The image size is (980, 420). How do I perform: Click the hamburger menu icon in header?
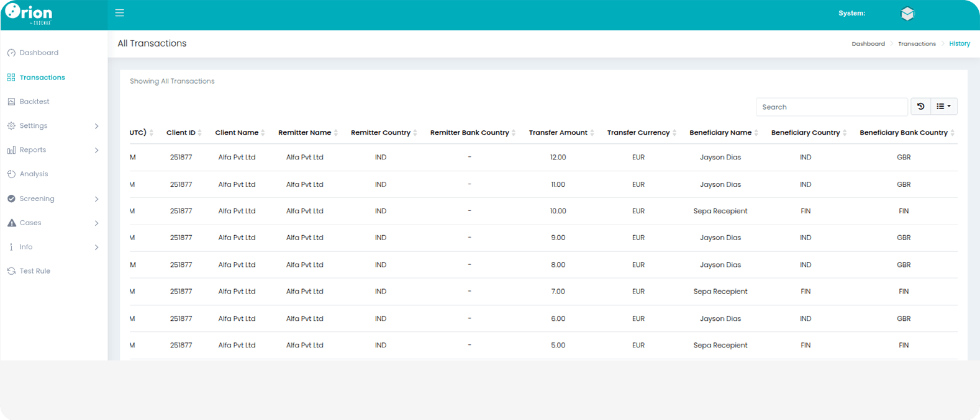(120, 13)
